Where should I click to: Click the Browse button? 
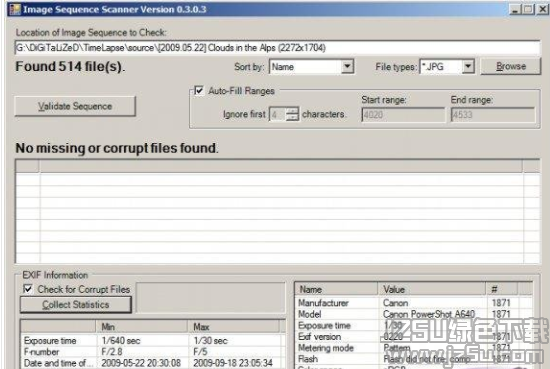(511, 66)
